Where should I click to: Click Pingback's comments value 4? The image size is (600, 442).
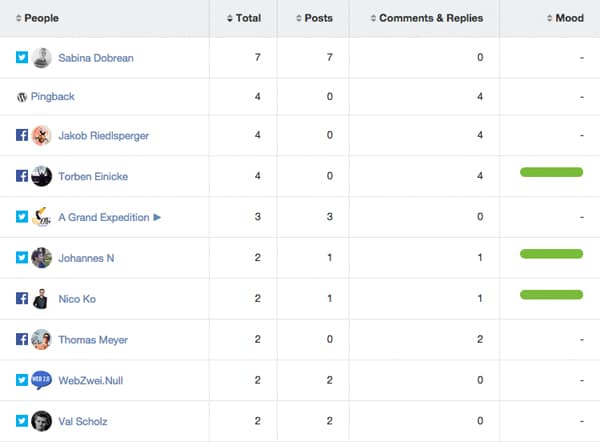[480, 96]
